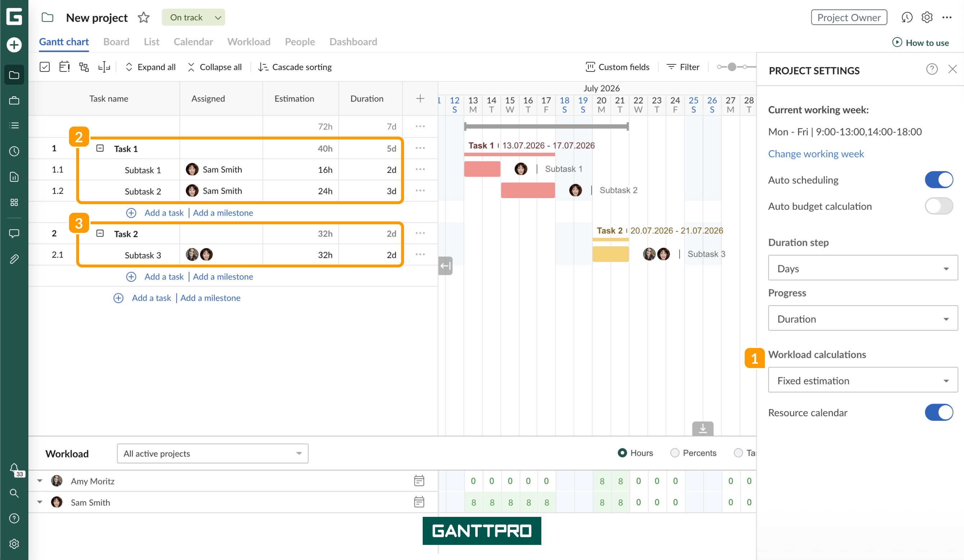964x560 pixels.
Task: Open the help question mark in sidebar
Action: click(14, 518)
